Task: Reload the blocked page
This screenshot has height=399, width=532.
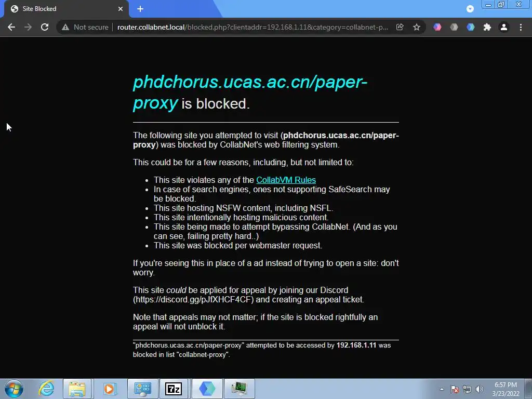Action: [x=45, y=27]
